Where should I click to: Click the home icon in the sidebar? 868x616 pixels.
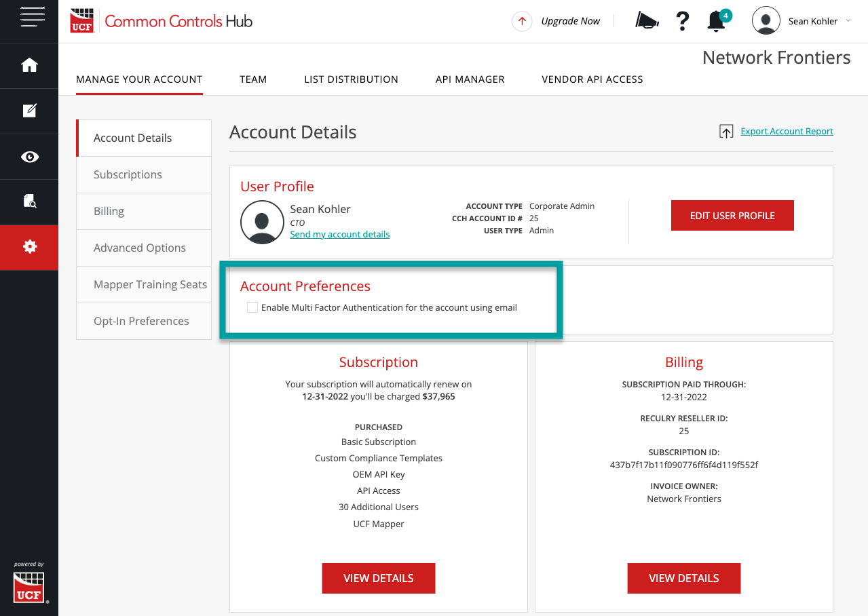(29, 65)
